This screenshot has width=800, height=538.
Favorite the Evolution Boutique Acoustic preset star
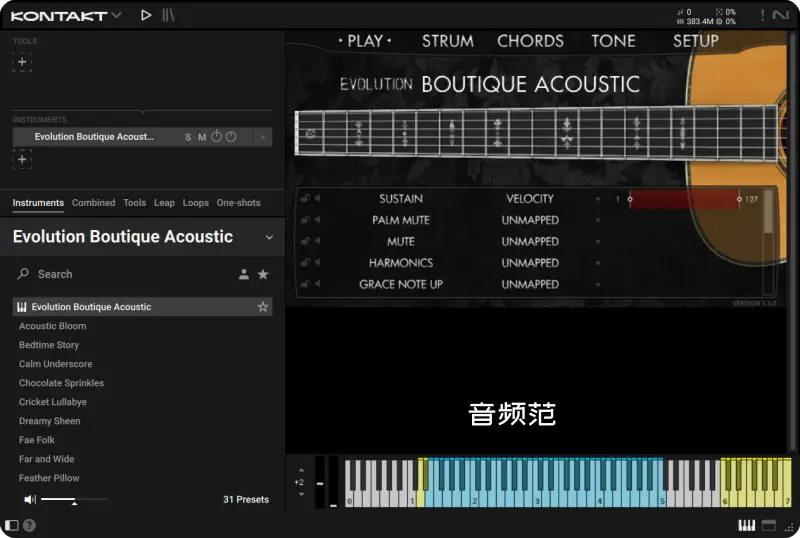(x=263, y=307)
